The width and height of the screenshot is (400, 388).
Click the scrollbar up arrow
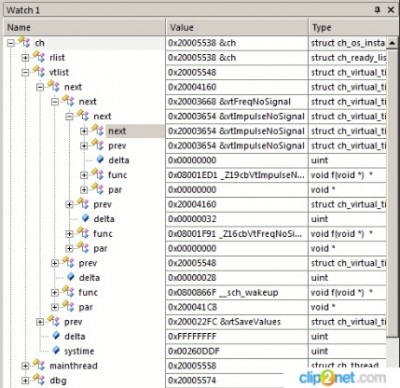click(392, 43)
